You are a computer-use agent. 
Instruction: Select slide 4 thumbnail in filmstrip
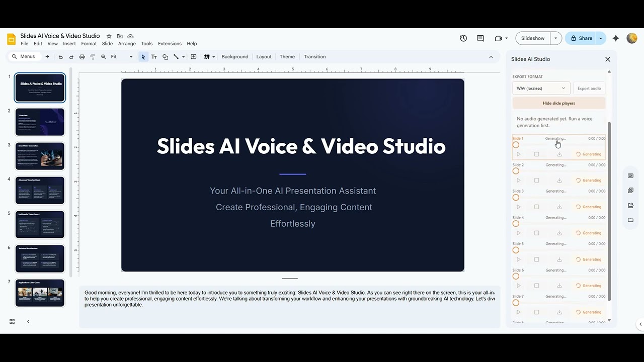pyautogui.click(x=40, y=190)
